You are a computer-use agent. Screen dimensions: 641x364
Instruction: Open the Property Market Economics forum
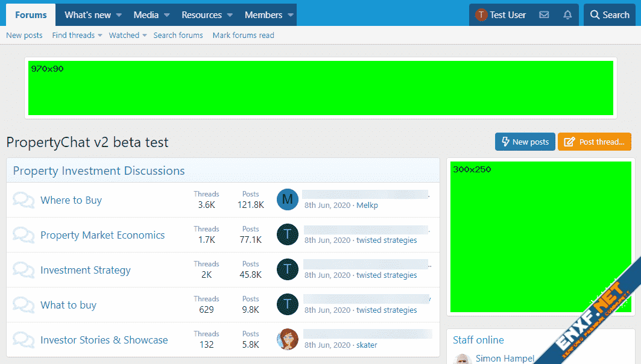tap(103, 235)
